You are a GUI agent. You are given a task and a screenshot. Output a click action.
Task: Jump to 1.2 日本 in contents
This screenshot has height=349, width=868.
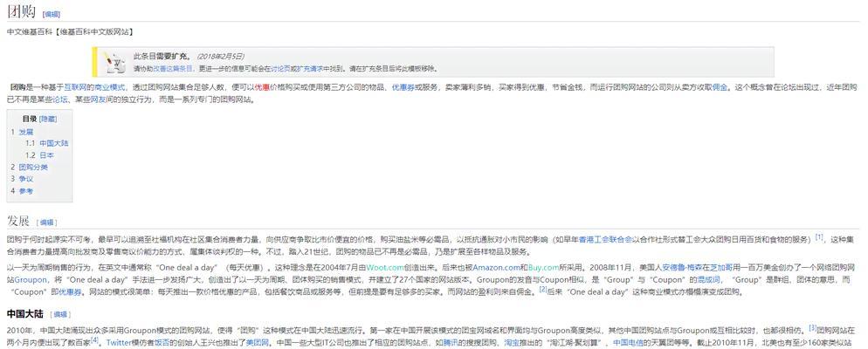(40, 155)
